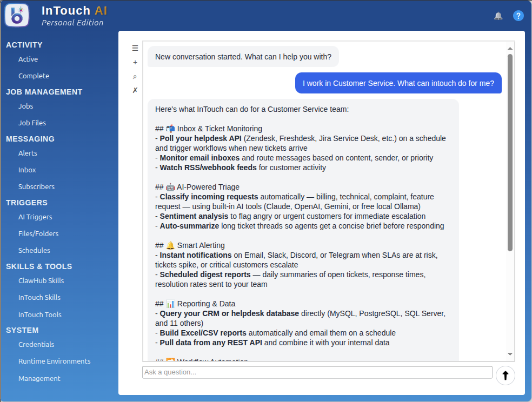The height and width of the screenshot is (402, 532).
Task: Open Management in the sidebar
Action: (x=39, y=378)
